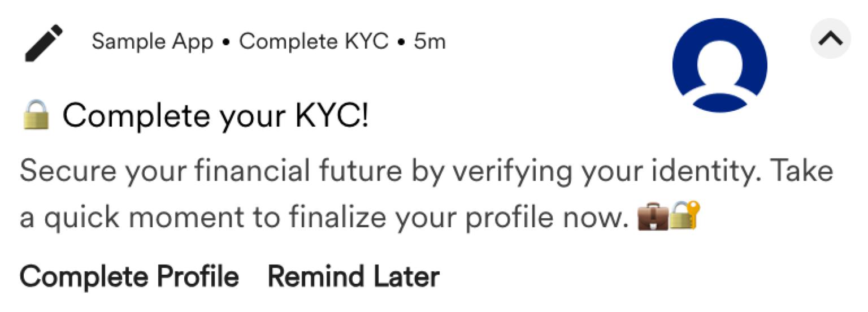The width and height of the screenshot is (868, 312).
Task: Click the Sample App name in header
Action: coord(153,42)
